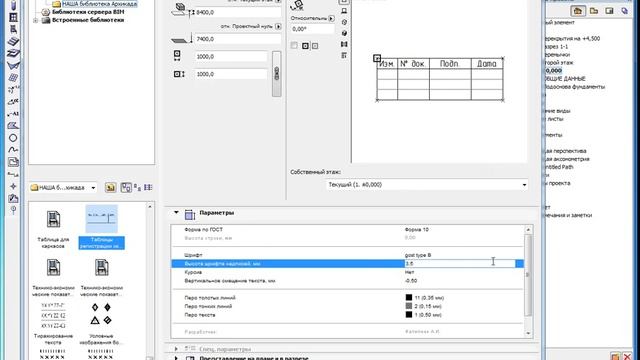Click the Перо толстых линий black swatch
The image size is (640, 360).
click(x=409, y=298)
